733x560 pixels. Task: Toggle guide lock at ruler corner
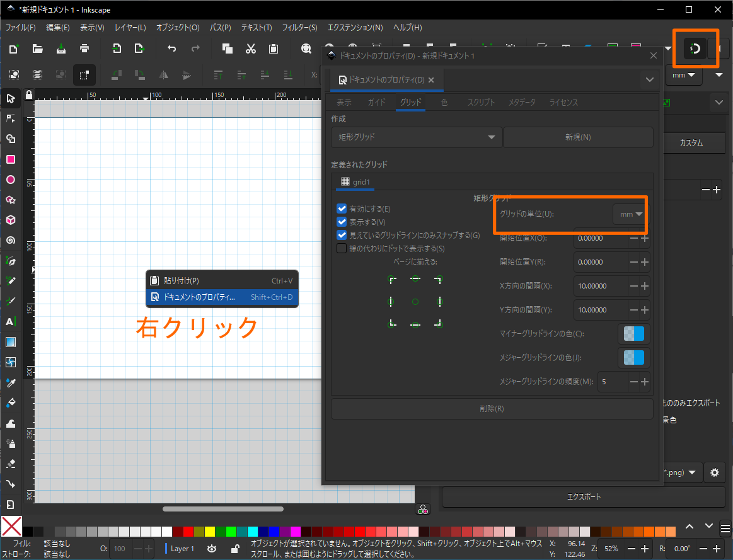click(x=29, y=95)
